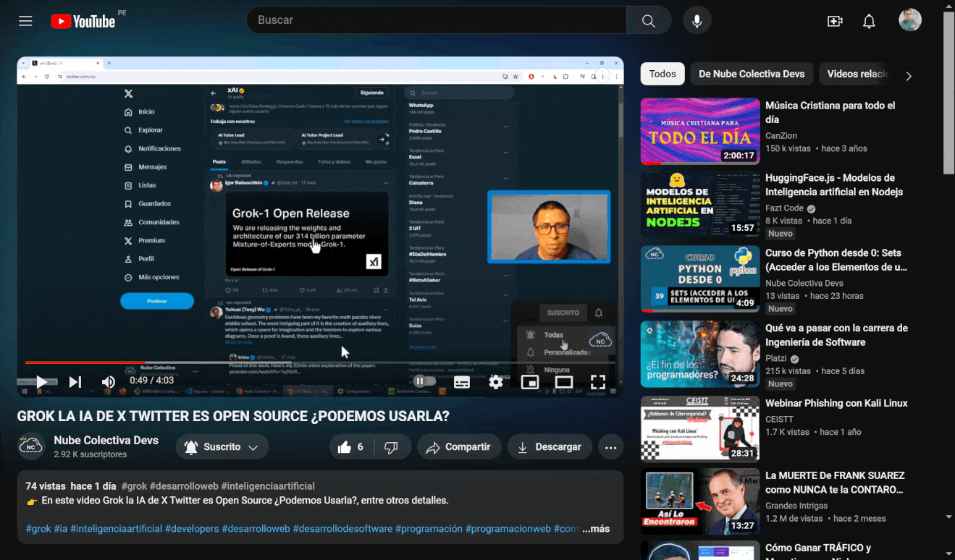The image size is (955, 560).
Task: Open the #programación hashtag
Action: (429, 529)
